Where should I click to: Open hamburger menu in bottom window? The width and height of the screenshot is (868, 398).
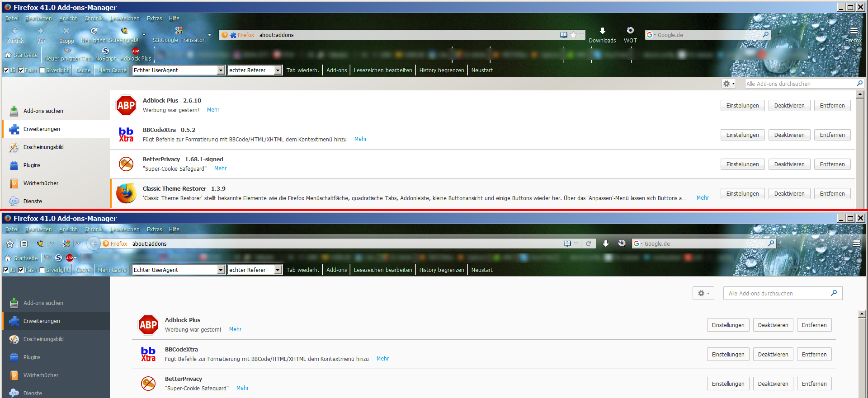856,243
